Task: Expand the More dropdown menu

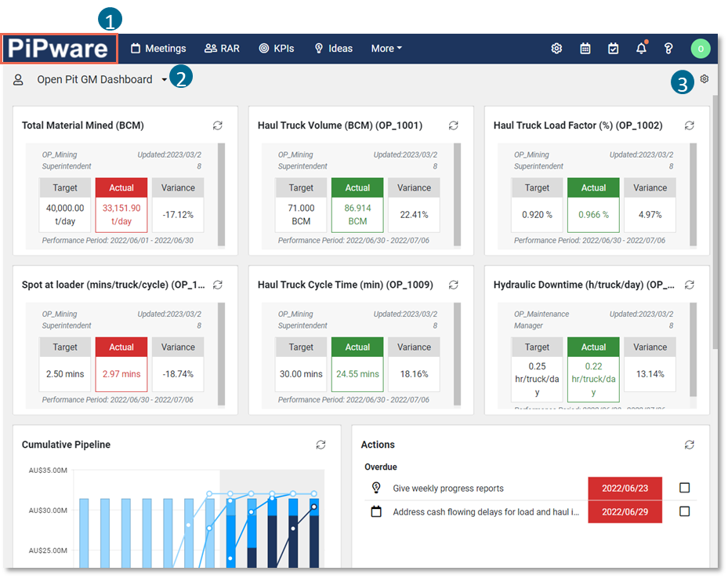Action: tap(386, 49)
